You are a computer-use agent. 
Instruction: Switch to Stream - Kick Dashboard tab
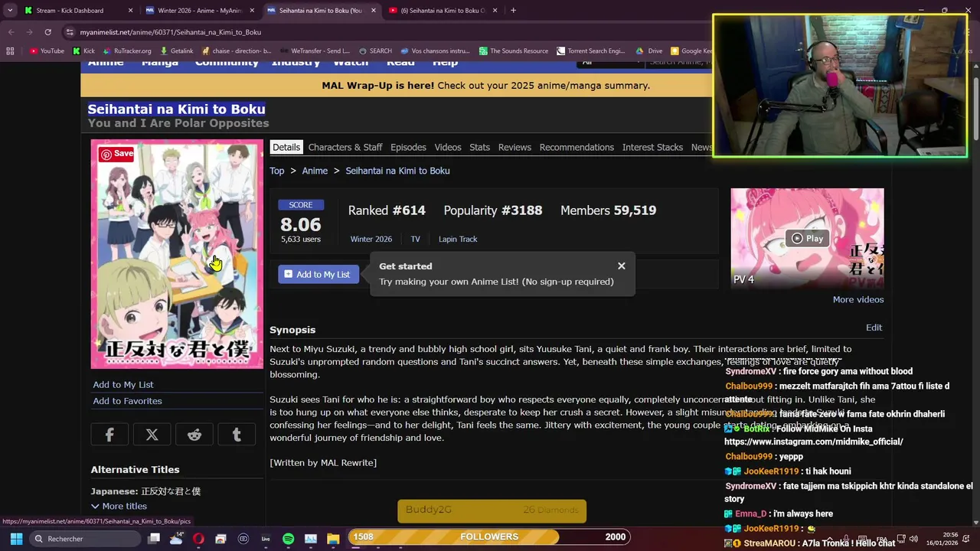click(77, 11)
